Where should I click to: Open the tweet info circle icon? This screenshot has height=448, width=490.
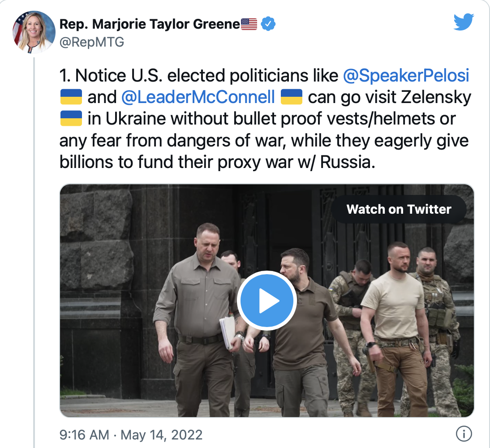pyautogui.click(x=464, y=434)
